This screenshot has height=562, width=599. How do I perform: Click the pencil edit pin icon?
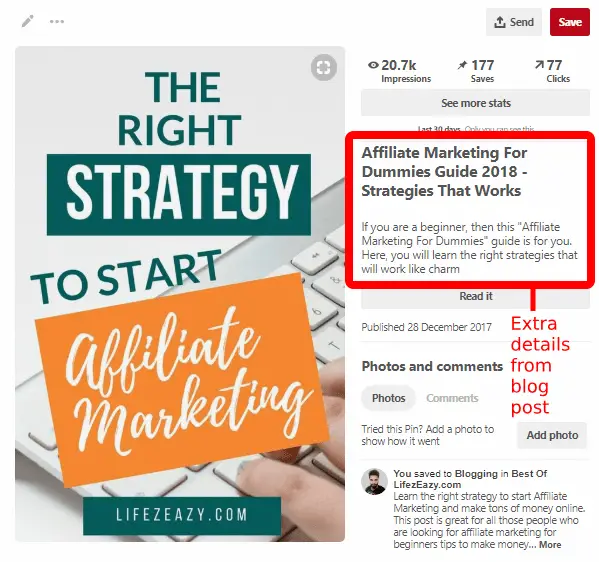28,21
